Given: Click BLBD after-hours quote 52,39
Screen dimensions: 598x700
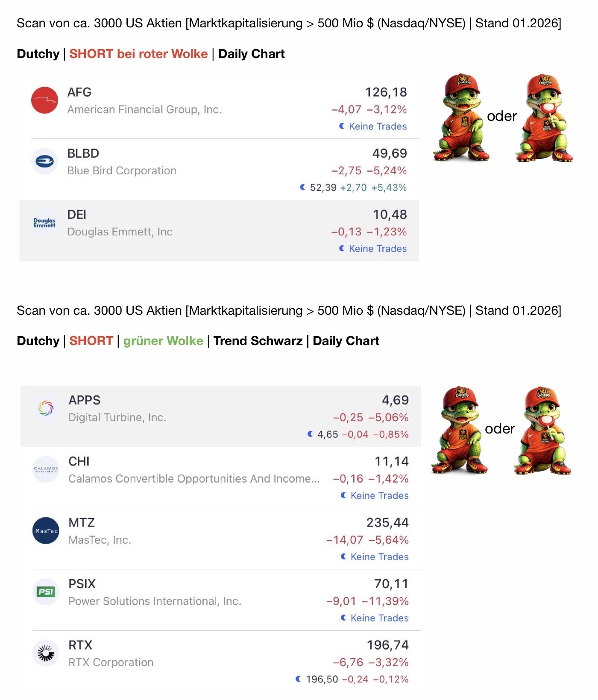Looking at the screenshot, I should tap(323, 187).
